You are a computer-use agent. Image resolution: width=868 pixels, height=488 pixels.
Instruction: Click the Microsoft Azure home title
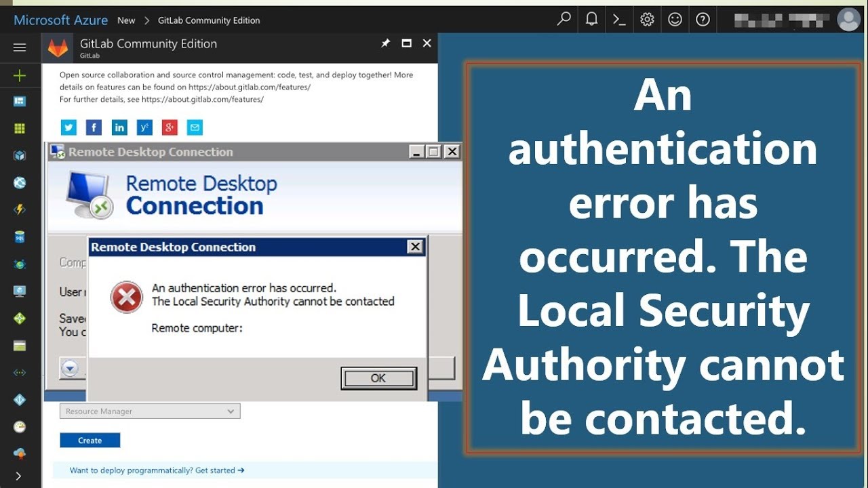tap(60, 20)
